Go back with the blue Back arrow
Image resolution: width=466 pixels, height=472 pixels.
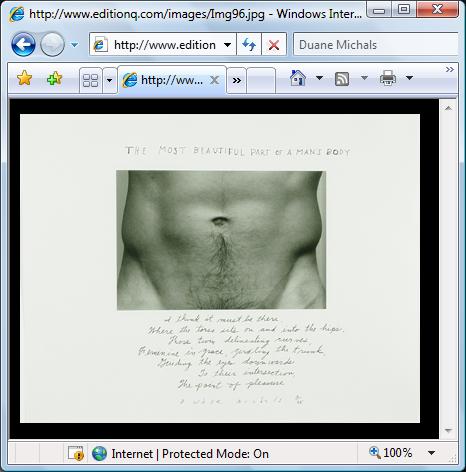[23, 44]
